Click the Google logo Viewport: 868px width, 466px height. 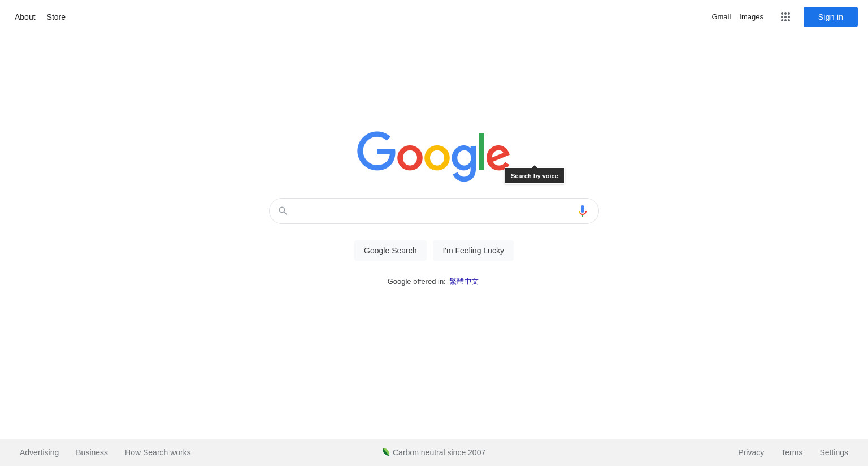pos(433,157)
